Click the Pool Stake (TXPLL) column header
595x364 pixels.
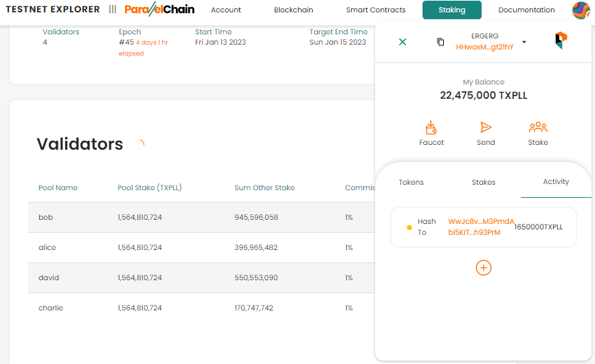coord(150,187)
